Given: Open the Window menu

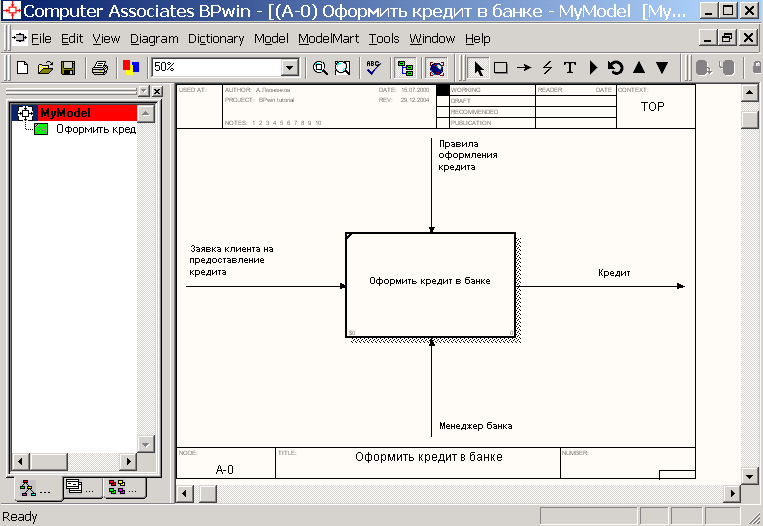Looking at the screenshot, I should [x=432, y=38].
